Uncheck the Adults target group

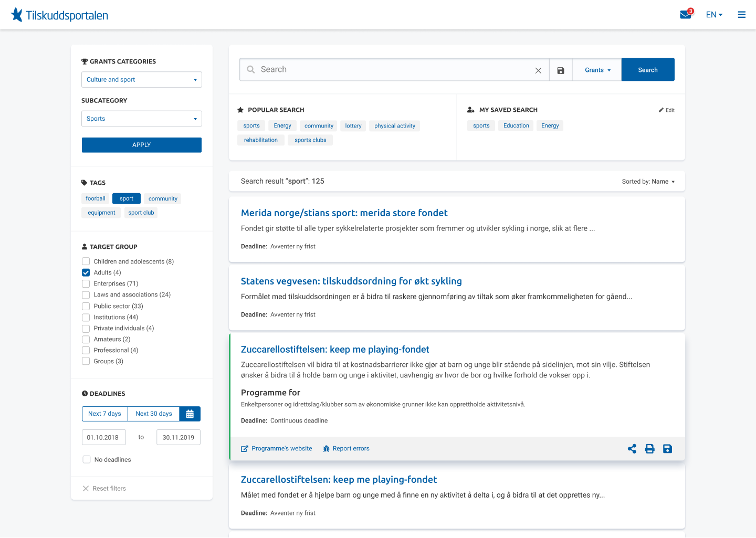tap(86, 272)
